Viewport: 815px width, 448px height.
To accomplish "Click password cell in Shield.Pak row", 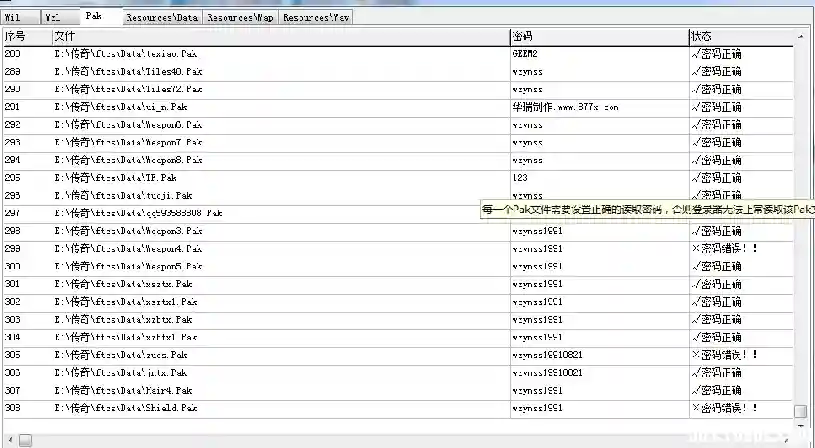I will coord(600,407).
